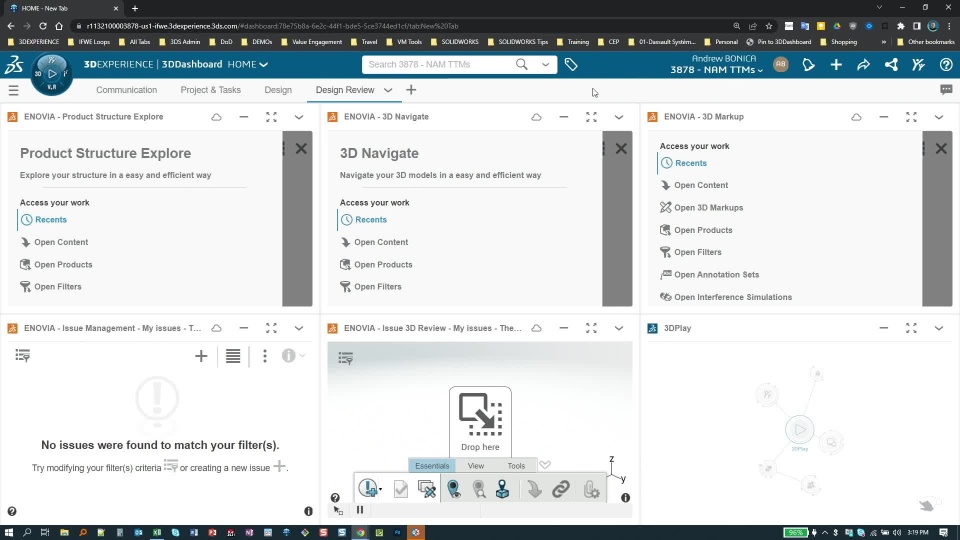Viewport: 960px width, 540px height.
Task: Click the Drop here area in Issue 3D Review
Action: [480, 421]
